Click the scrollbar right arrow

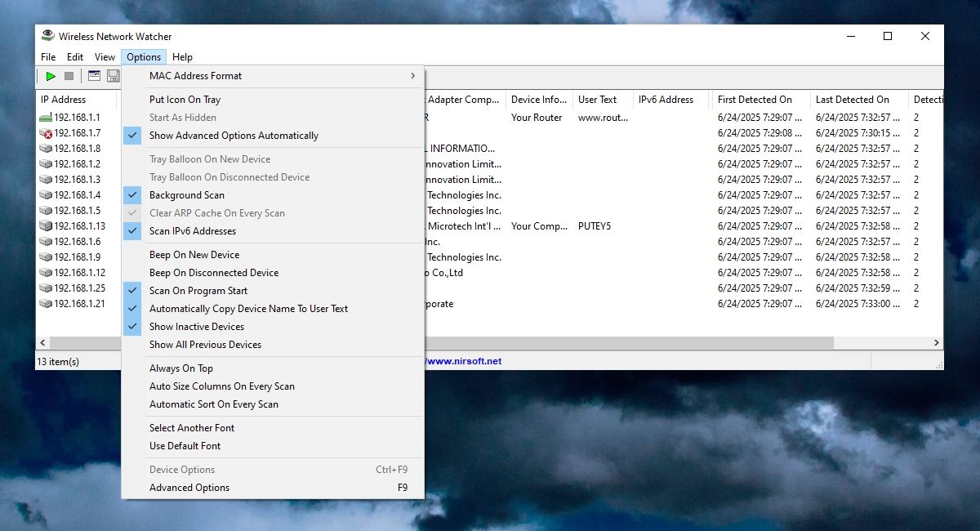[937, 343]
